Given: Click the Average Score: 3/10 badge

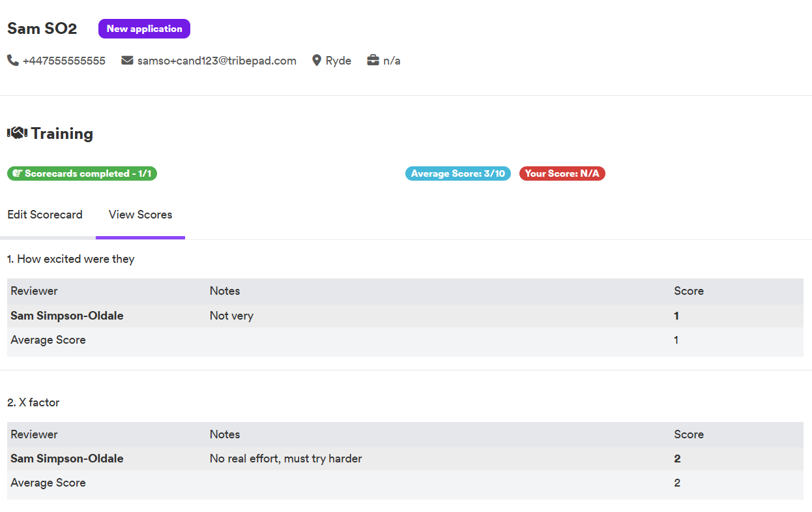Looking at the screenshot, I should 457,173.
